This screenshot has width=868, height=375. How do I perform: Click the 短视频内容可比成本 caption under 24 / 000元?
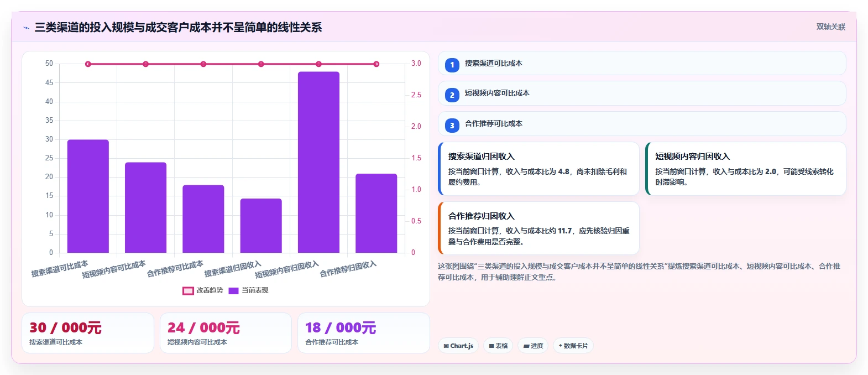coord(197,342)
